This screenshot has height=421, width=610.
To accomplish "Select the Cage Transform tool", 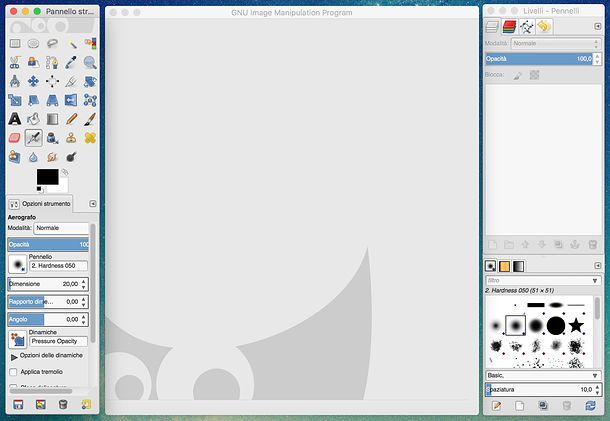I will click(x=90, y=100).
